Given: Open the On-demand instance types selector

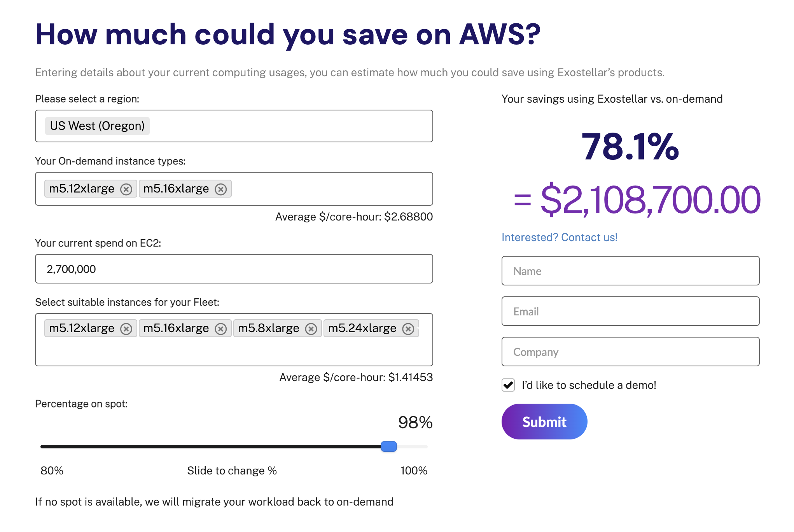Looking at the screenshot, I should point(331,189).
